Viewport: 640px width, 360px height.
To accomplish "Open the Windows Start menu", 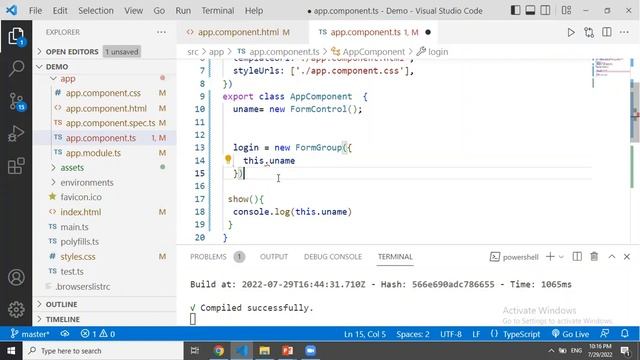I will pyautogui.click(x=11, y=351).
